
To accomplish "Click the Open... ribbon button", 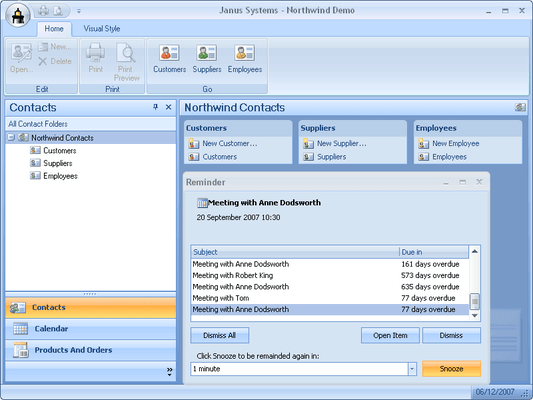I will tap(21, 58).
